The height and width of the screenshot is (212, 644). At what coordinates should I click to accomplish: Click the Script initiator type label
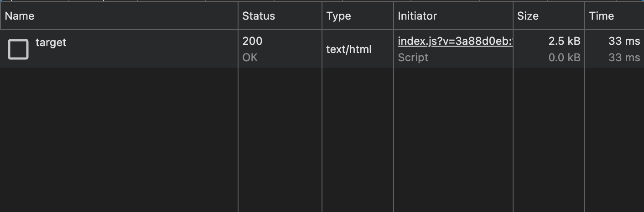coord(413,58)
